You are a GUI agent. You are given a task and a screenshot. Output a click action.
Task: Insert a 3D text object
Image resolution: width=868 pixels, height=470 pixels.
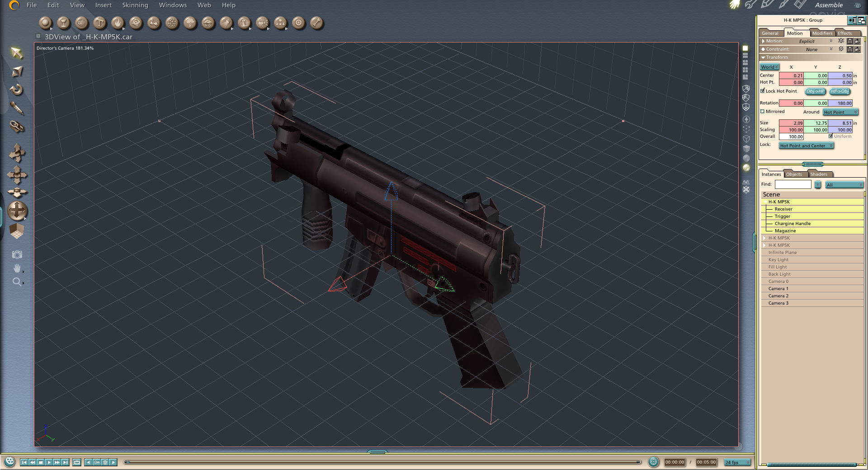[x=99, y=23]
